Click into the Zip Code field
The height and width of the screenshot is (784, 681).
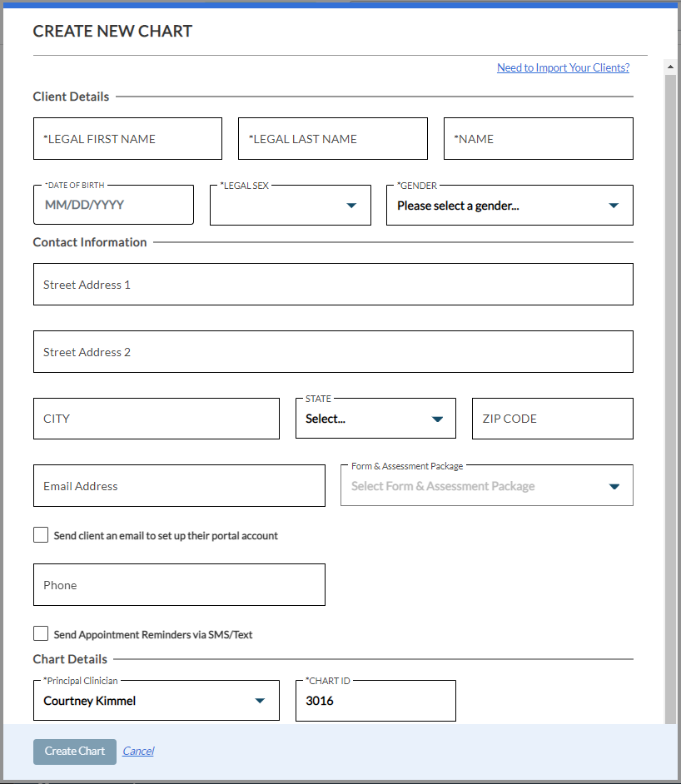point(553,419)
